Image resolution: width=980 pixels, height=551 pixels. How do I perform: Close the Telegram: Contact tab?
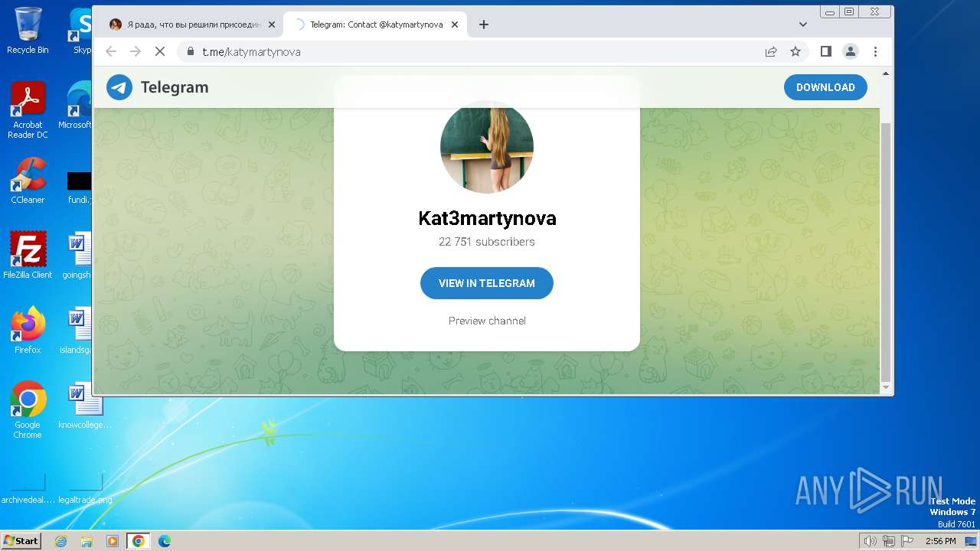pos(455,24)
